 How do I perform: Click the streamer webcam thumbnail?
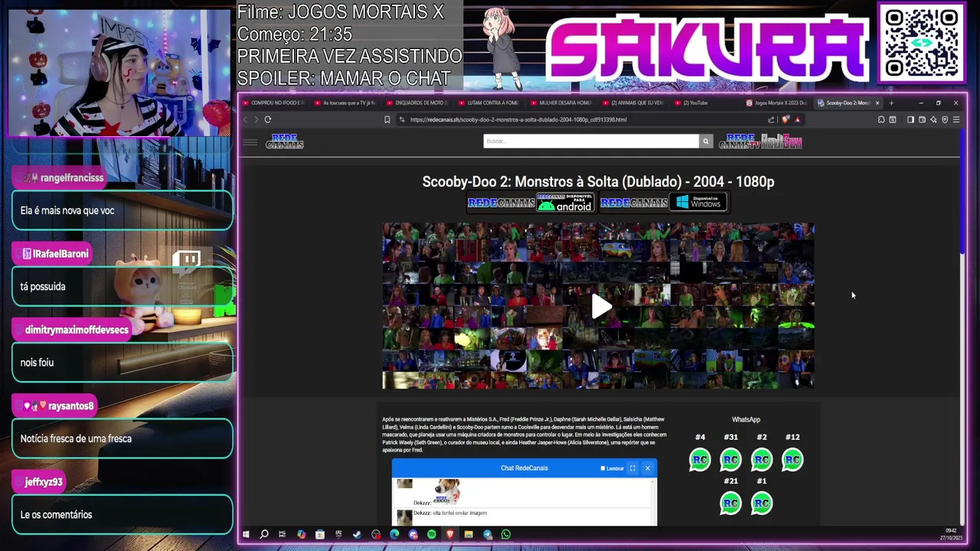click(119, 73)
